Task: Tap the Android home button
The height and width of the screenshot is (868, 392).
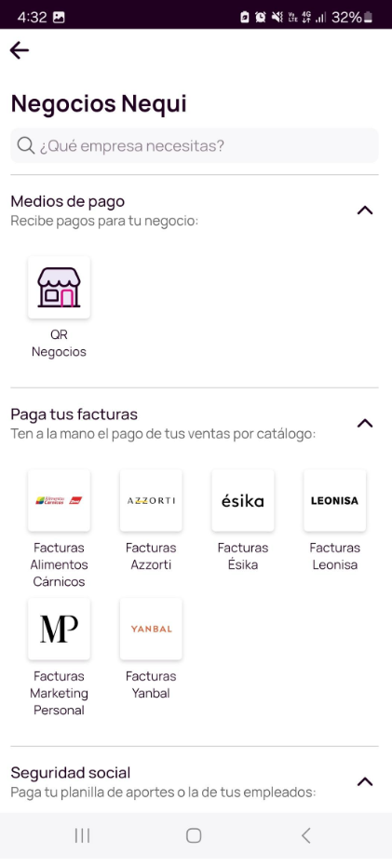Action: 194,835
